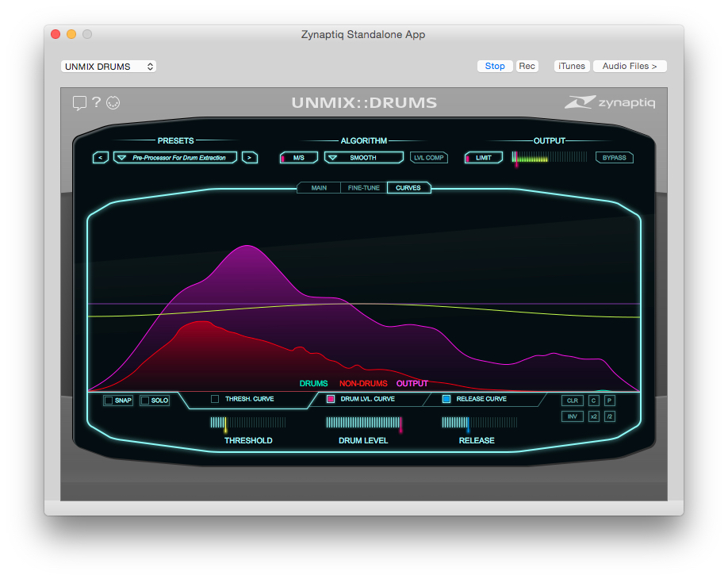Select the MAIN tab
Viewport: 728px width, 579px height.
coord(320,188)
